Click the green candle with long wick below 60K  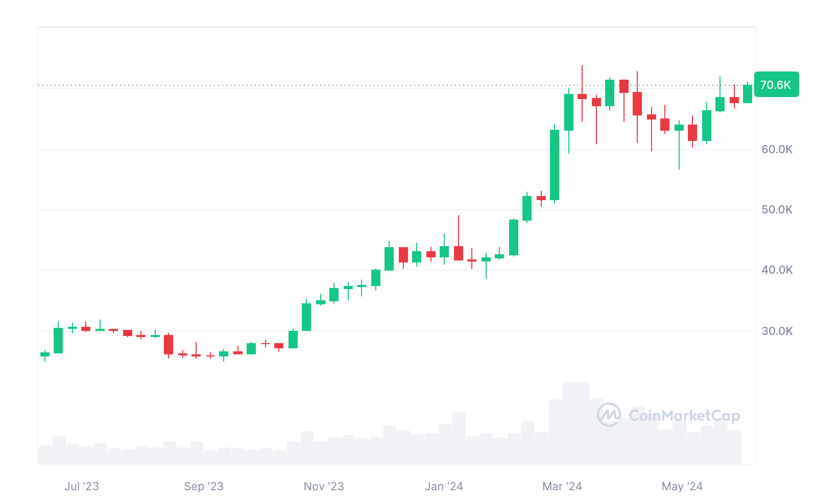679,128
